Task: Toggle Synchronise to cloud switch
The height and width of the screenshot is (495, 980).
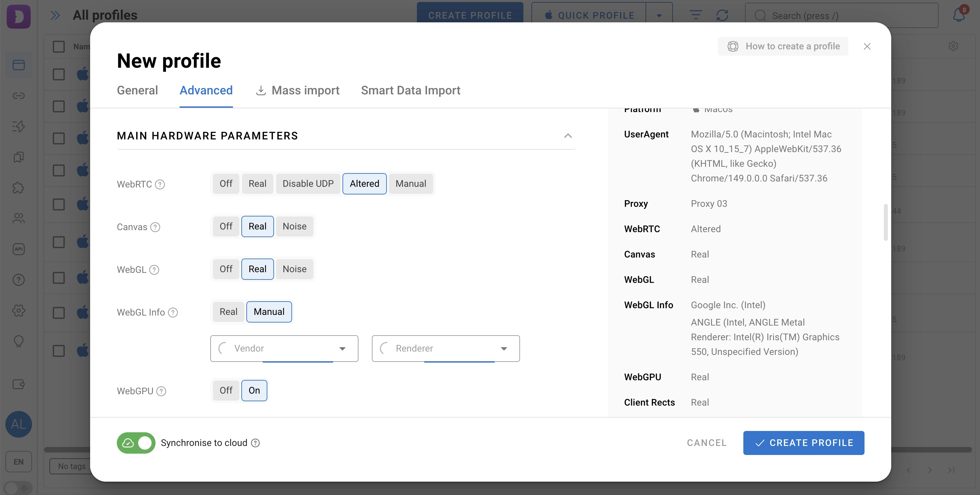Action: pos(136,443)
